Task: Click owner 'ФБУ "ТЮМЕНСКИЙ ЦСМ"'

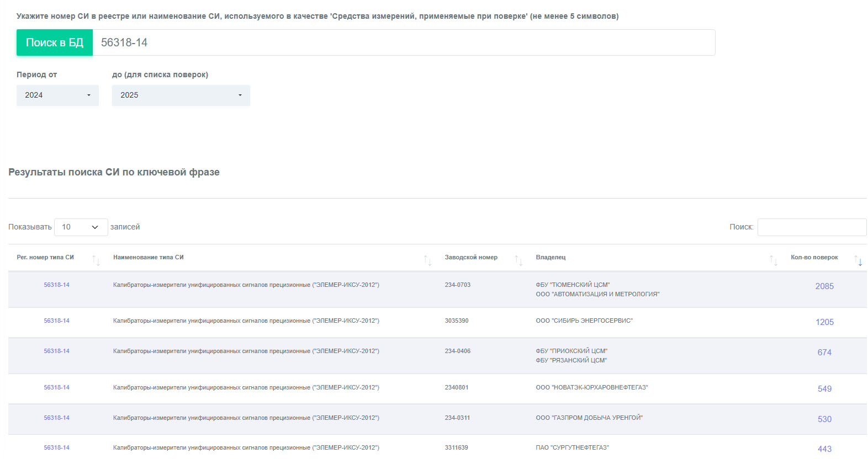Action: (573, 285)
